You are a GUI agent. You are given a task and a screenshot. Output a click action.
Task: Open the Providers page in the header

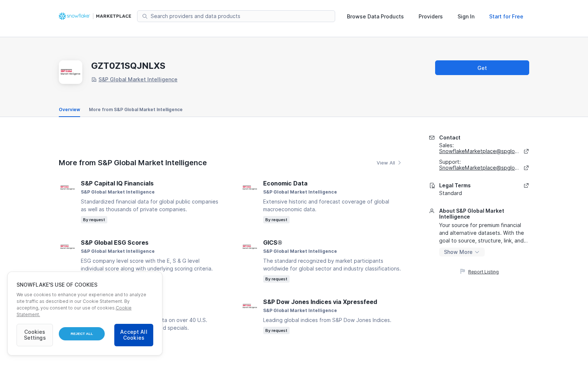coord(431,17)
